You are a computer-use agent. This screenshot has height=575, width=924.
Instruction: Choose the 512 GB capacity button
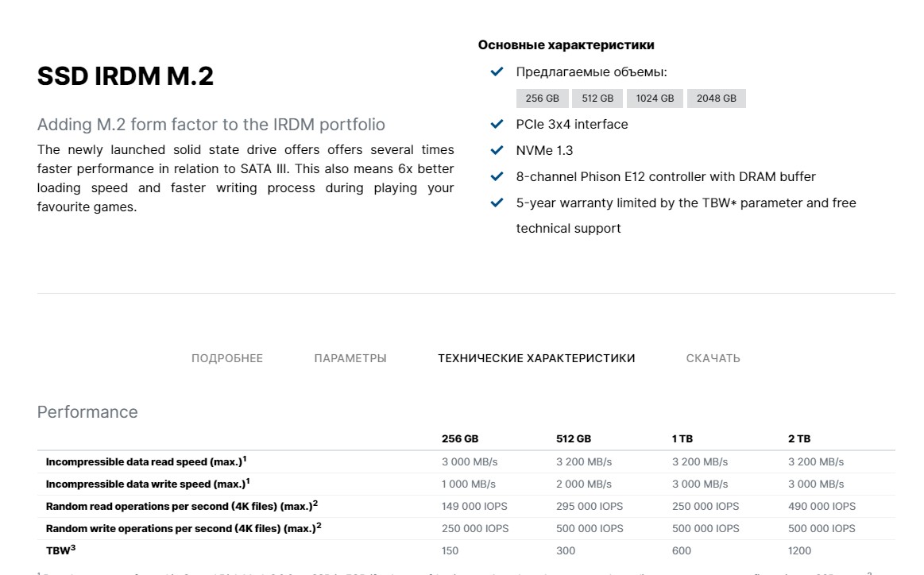pyautogui.click(x=597, y=98)
